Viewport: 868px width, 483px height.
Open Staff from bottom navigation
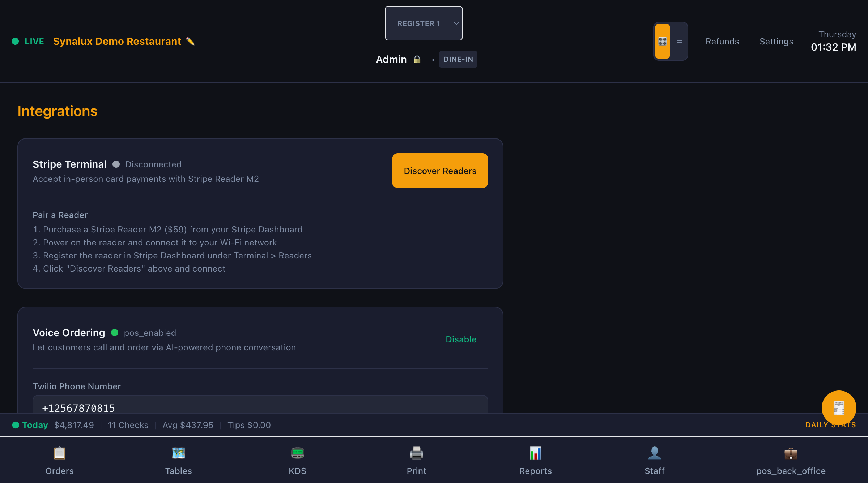coord(655,460)
